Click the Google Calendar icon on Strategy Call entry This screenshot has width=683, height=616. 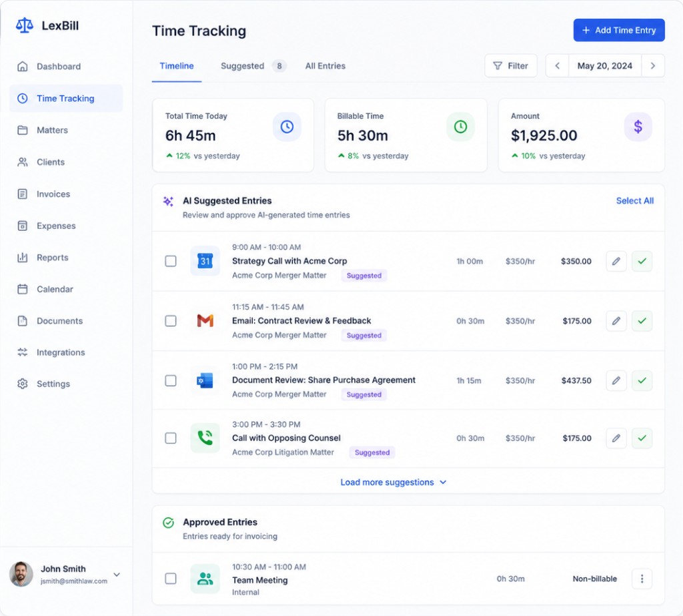pos(205,261)
